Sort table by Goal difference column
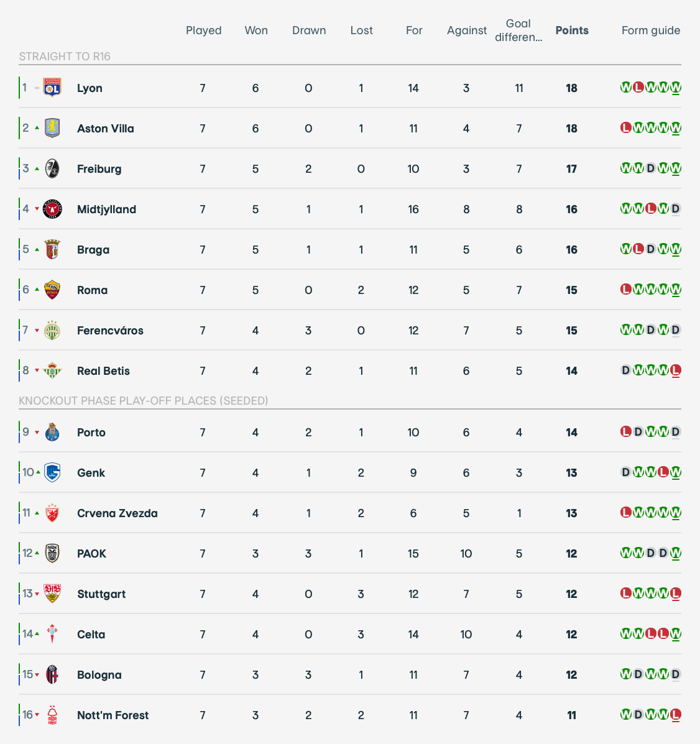The width and height of the screenshot is (700, 744). pyautogui.click(x=518, y=30)
